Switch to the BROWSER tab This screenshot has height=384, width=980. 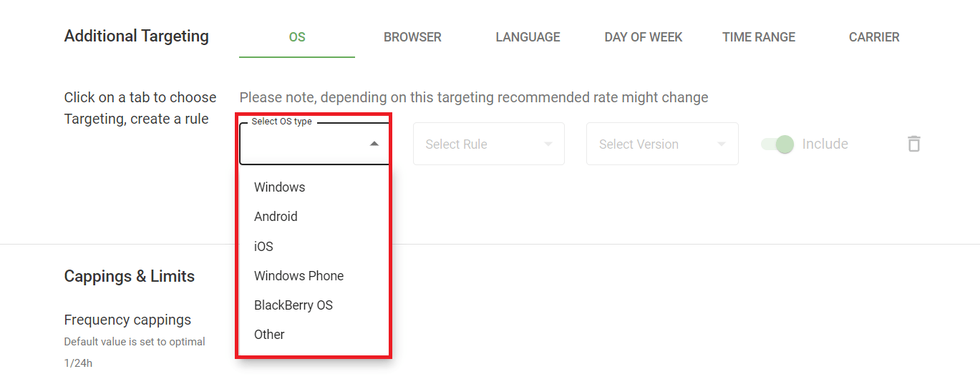tap(412, 37)
